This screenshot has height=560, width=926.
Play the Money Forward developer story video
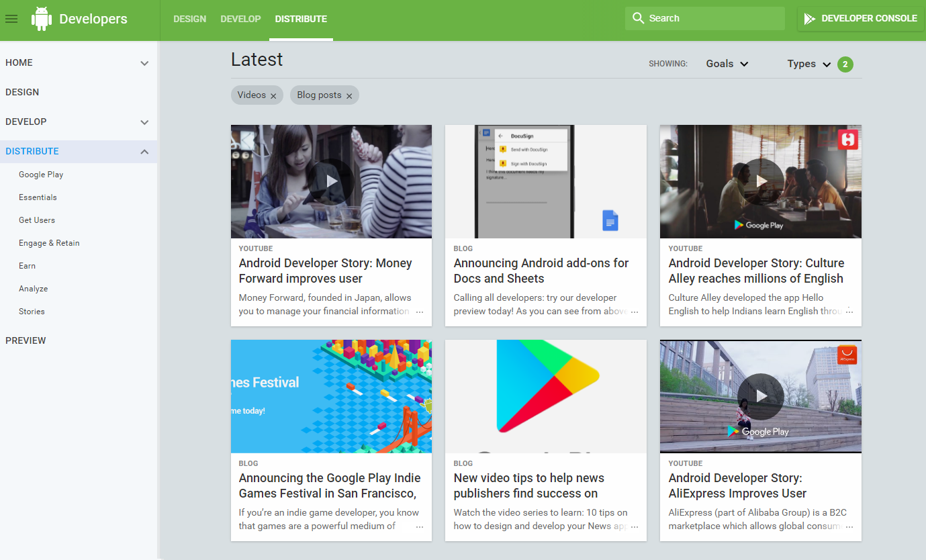[x=331, y=181]
